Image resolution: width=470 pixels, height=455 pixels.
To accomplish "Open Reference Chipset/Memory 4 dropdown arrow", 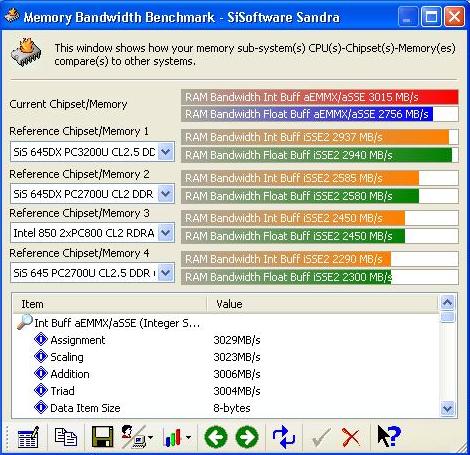I will coord(166,273).
